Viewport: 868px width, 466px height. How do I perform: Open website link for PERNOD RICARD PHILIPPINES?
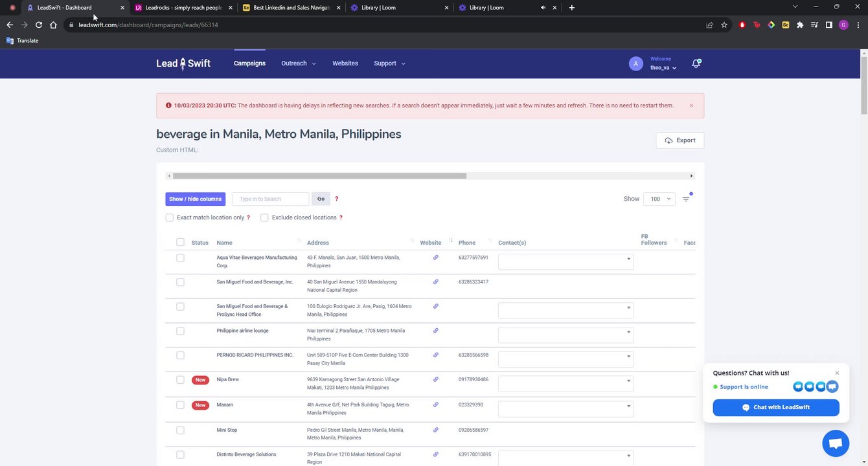tap(436, 355)
